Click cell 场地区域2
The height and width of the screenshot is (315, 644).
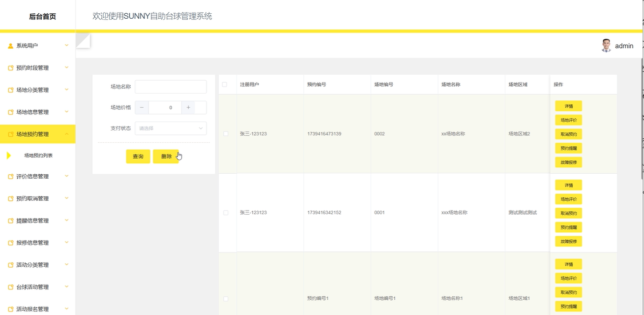(x=519, y=134)
